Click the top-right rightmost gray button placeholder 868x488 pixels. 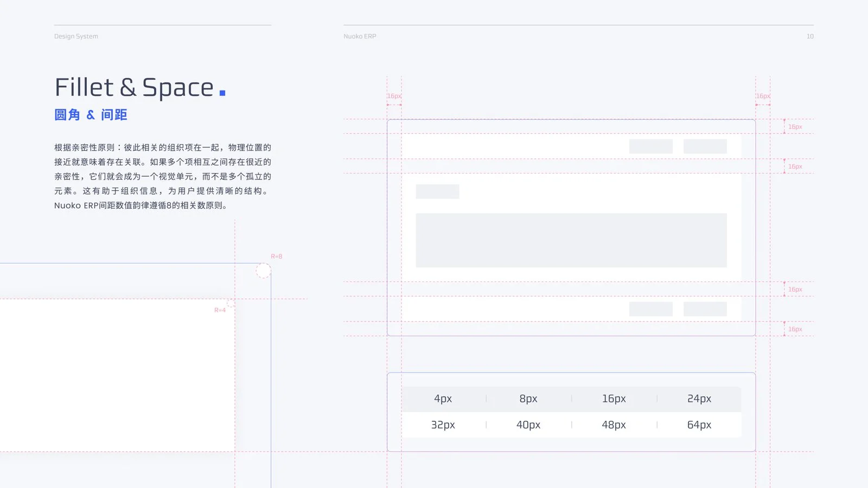tap(705, 146)
